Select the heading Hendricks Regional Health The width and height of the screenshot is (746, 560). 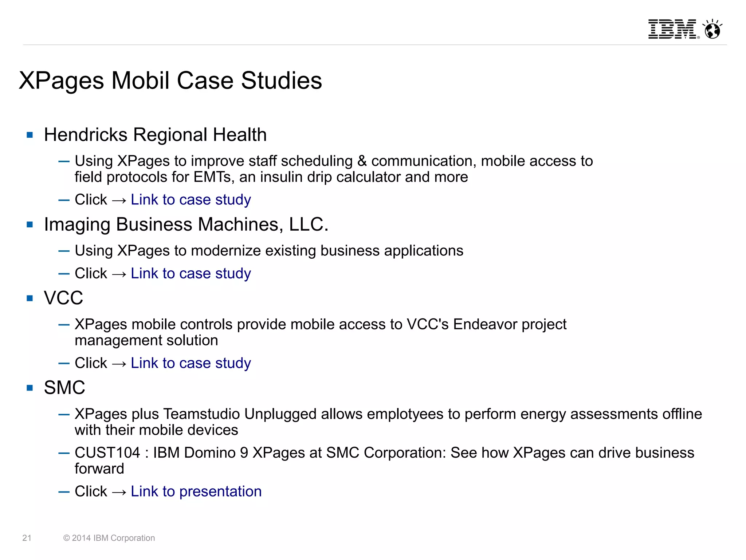[155, 135]
